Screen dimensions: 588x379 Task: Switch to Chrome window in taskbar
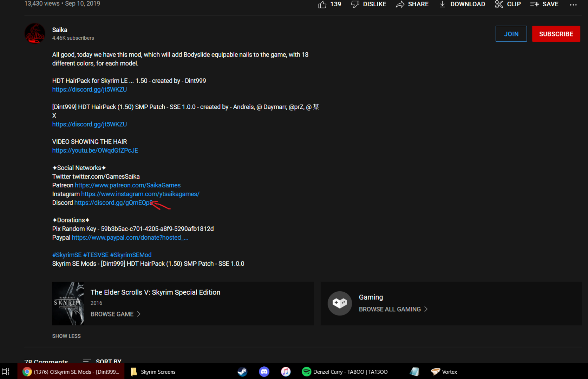pos(71,372)
